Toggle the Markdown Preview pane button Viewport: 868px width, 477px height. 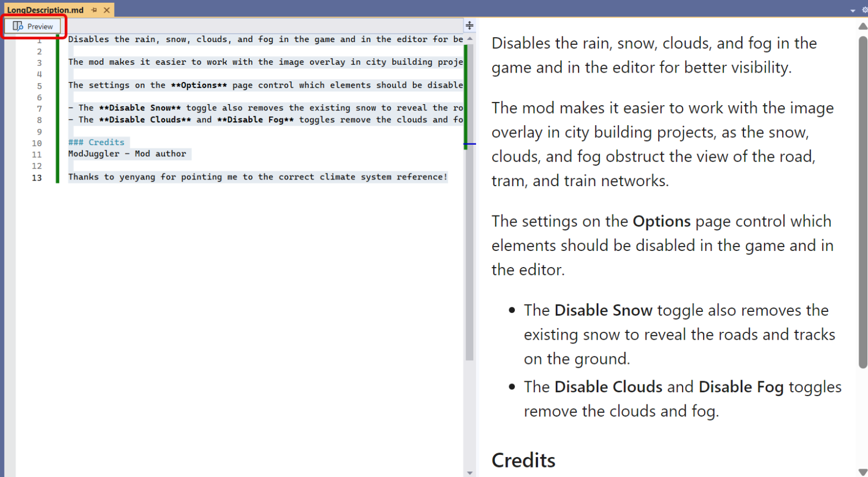pos(33,26)
